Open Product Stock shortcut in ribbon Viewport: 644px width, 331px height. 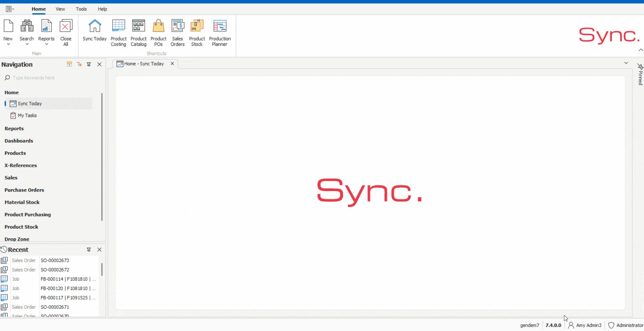coord(197,33)
